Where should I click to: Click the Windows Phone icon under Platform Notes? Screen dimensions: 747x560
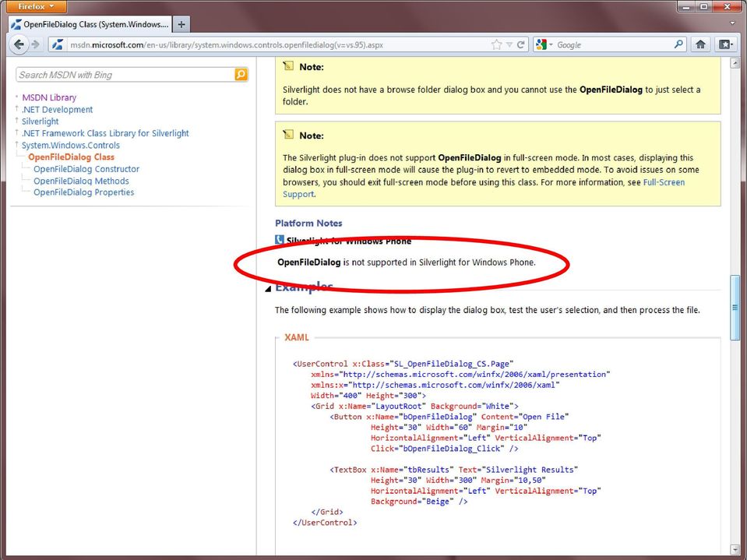coord(280,240)
